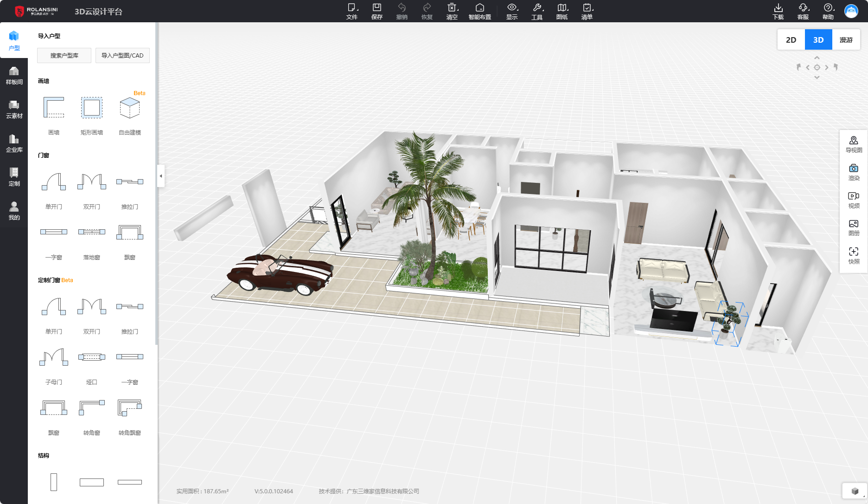Screen dimensions: 868x504
Task: Switch to 漫游 roaming view
Action: tap(846, 40)
